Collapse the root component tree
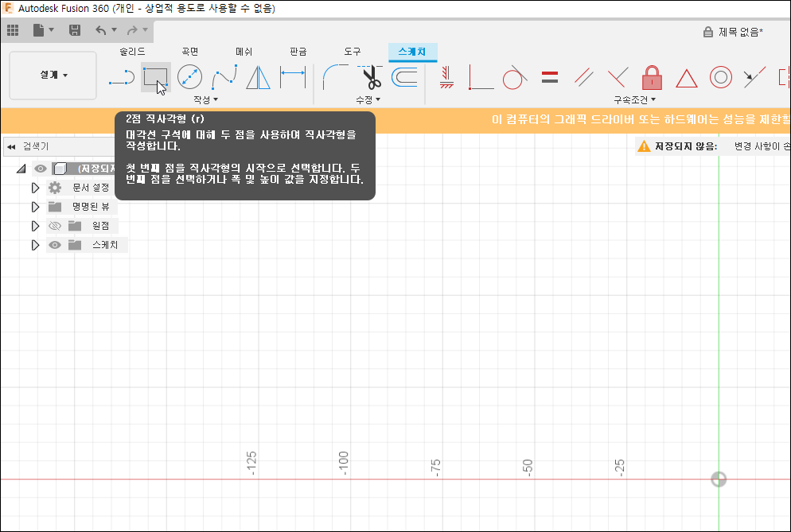This screenshot has width=791, height=532. (21, 169)
